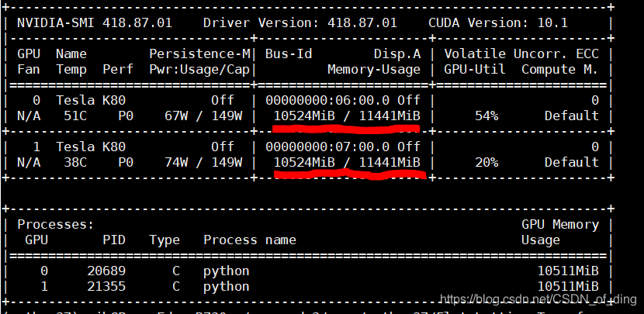Image resolution: width=644 pixels, height=314 pixels.
Task: Click the 74W / 149W power reading
Action: pos(203,163)
